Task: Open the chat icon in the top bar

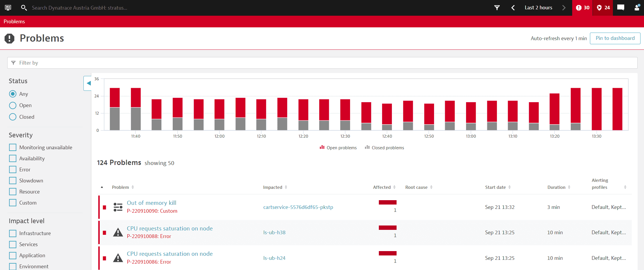Action: point(621,8)
